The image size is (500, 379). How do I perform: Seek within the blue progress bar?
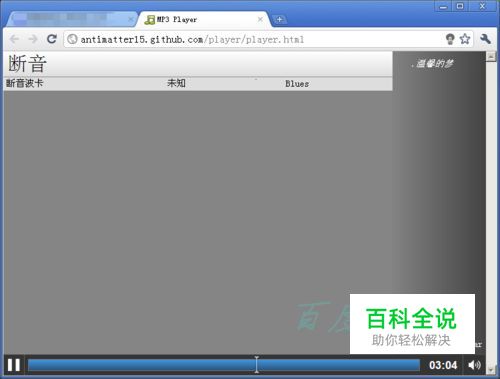(x=224, y=365)
